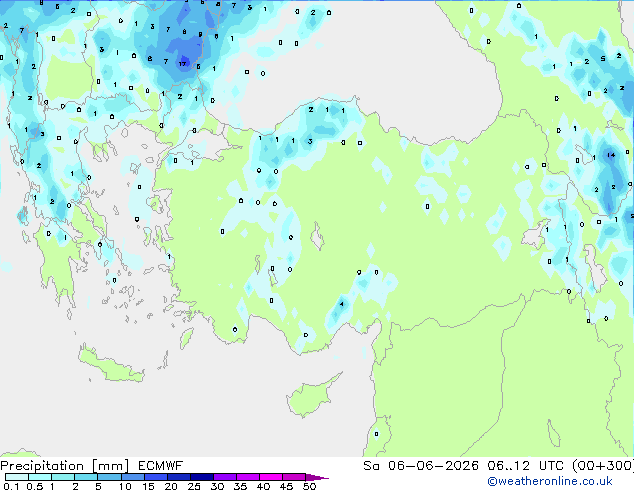Click the 45–50 mm legend swatch
The height and width of the screenshot is (490, 634).
(x=294, y=477)
